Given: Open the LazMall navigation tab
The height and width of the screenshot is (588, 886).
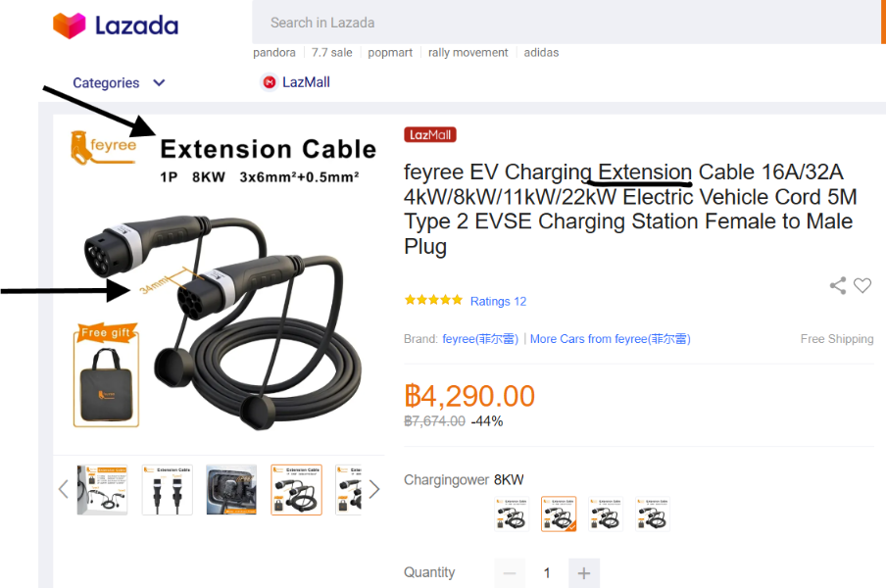Looking at the screenshot, I should pyautogui.click(x=296, y=82).
